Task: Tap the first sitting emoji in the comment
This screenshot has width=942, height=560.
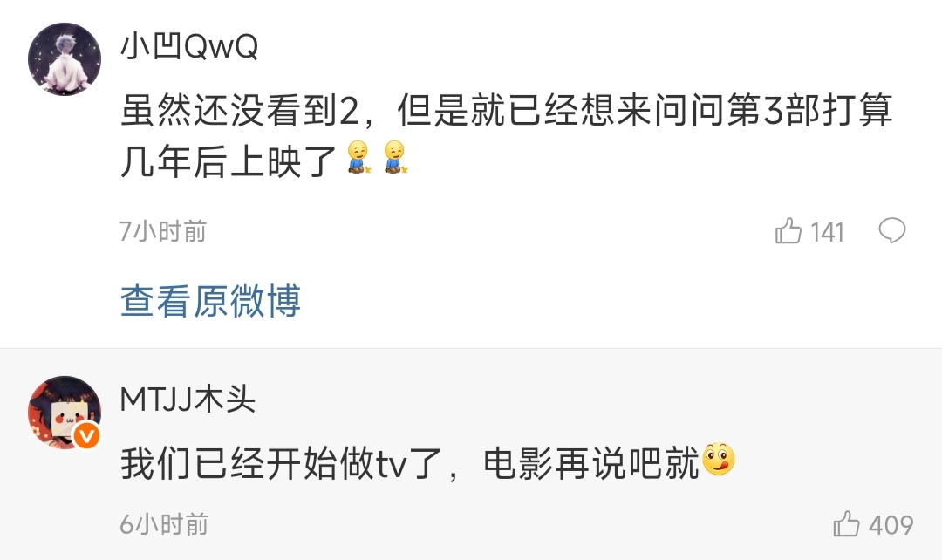Action: pyautogui.click(x=358, y=157)
